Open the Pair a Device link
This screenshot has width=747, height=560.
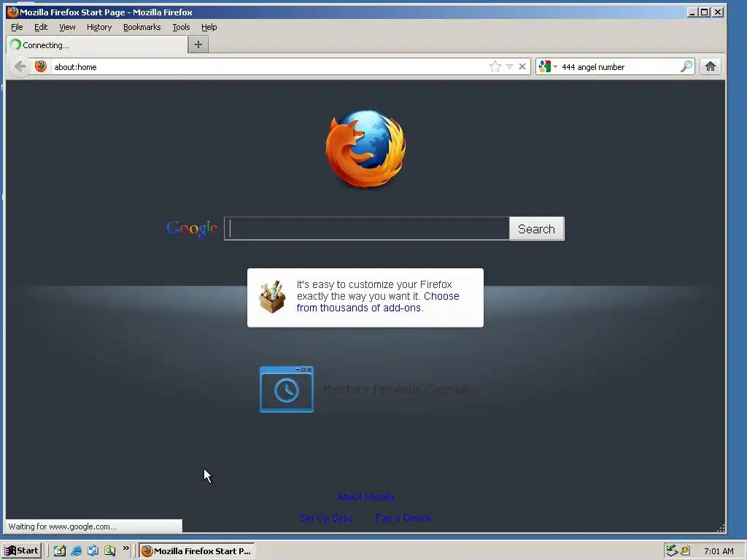click(x=403, y=518)
